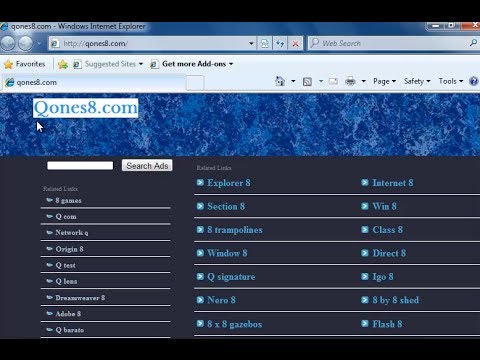Open the Window 8 link
Image resolution: width=480 pixels, height=360 pixels.
(227, 253)
